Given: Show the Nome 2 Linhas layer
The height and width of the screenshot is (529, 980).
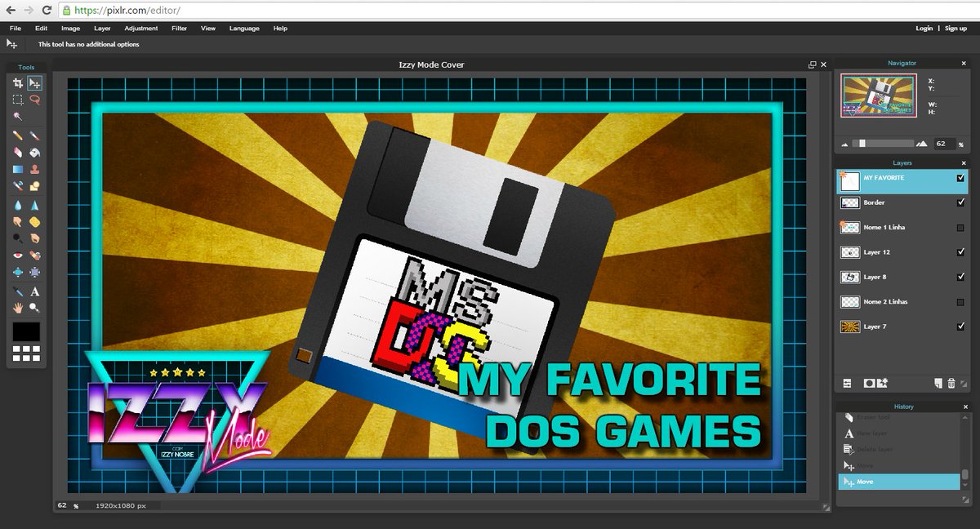Looking at the screenshot, I should coord(960,302).
